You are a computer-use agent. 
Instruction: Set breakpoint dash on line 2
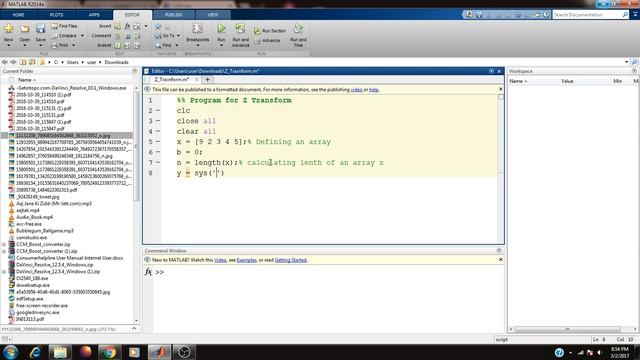point(158,111)
